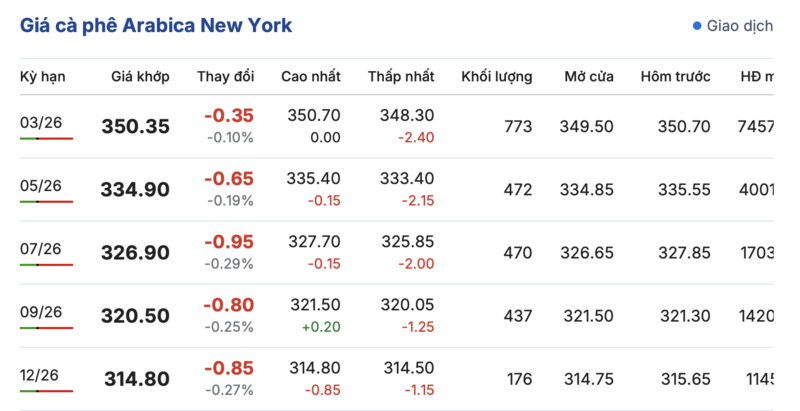Image resolution: width=800 pixels, height=411 pixels.
Task: Select the 05/26 contract term
Action: 41,185
